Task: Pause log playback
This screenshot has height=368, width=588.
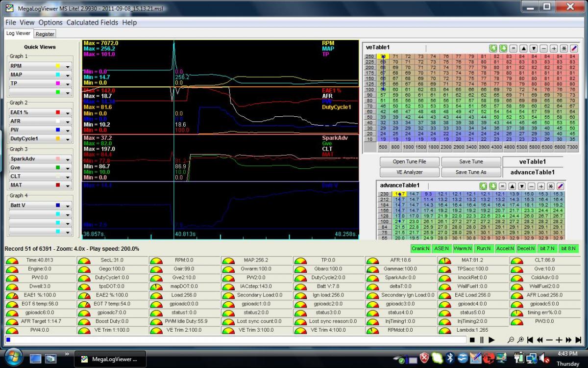Action: click(x=482, y=340)
